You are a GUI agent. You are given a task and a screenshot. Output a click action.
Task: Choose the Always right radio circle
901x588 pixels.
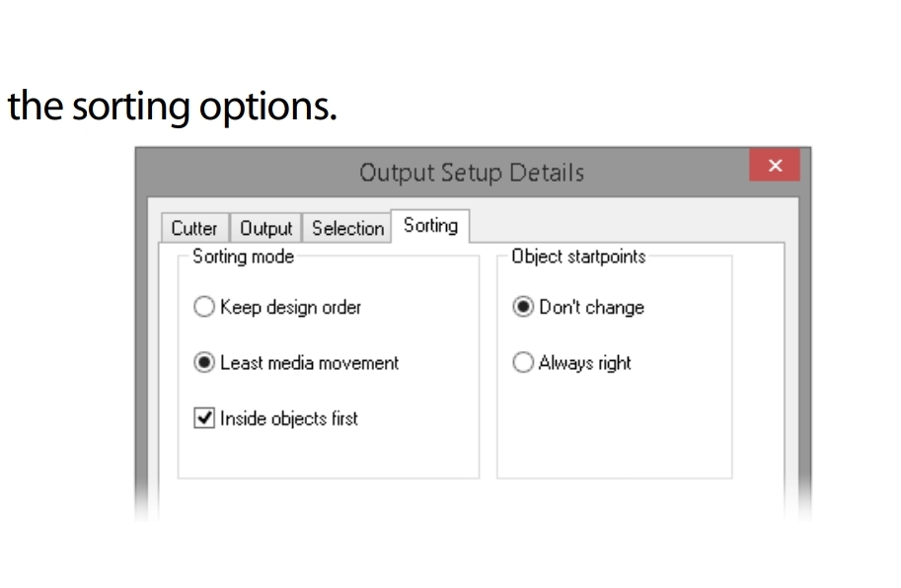coord(523,362)
